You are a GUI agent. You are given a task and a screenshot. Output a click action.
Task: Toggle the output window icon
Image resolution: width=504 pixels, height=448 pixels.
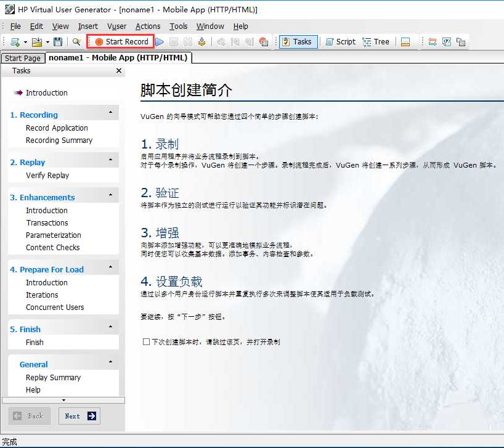point(405,42)
